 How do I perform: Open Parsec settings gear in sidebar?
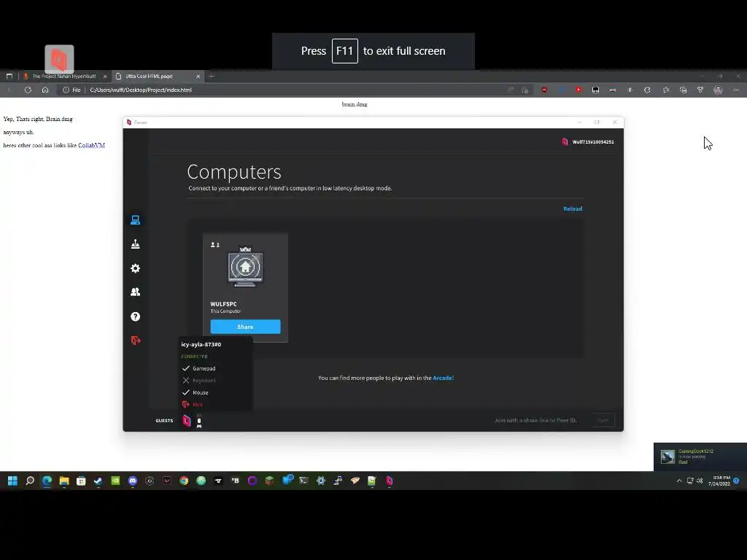coord(135,268)
